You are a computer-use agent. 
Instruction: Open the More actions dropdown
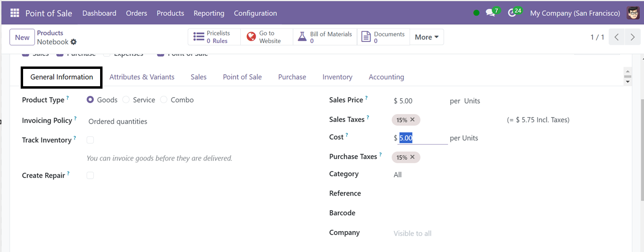(x=426, y=37)
